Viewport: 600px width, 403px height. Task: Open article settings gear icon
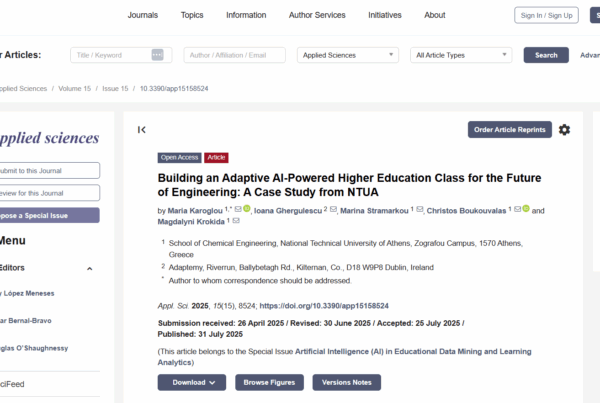[x=564, y=130]
